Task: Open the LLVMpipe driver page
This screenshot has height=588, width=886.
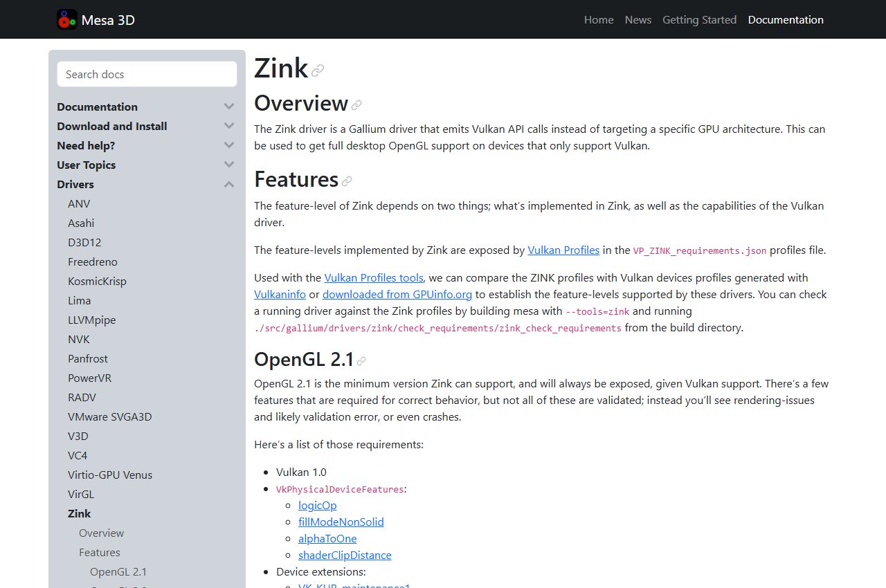Action: click(x=91, y=320)
